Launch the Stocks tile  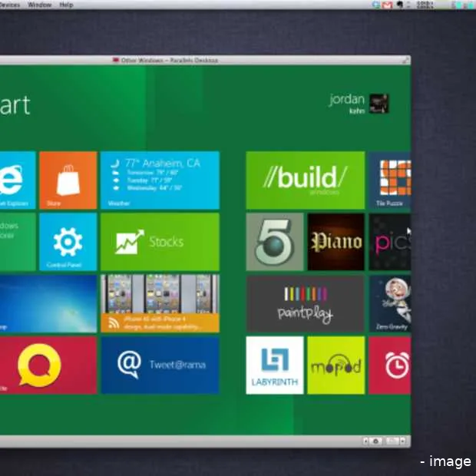click(160, 242)
